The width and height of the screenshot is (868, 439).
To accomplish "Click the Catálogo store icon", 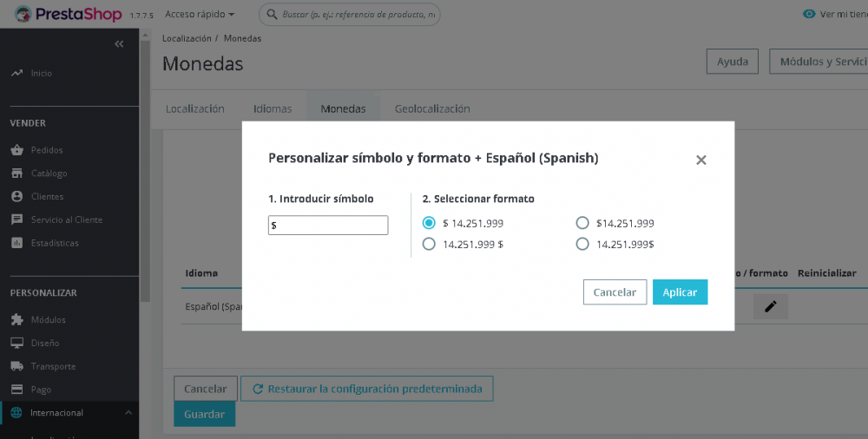I will coord(16,174).
